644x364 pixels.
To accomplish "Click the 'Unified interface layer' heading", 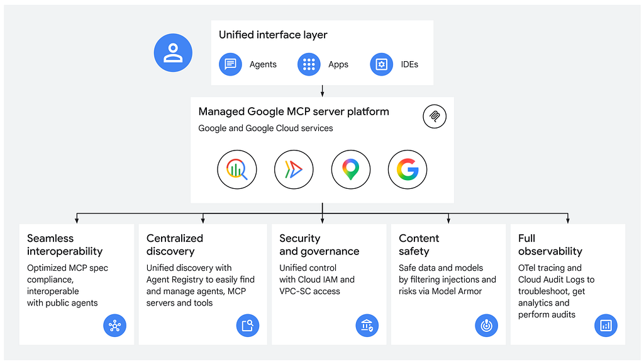I will 273,35.
